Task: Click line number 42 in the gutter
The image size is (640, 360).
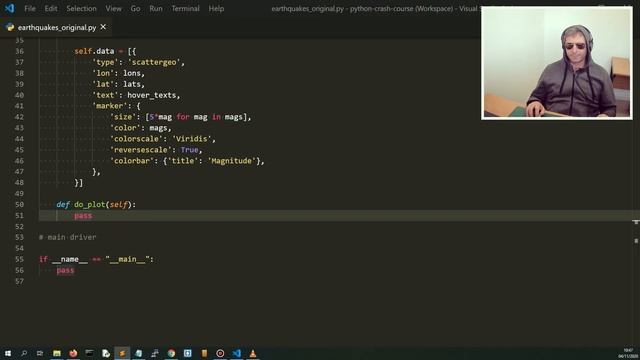Action: tap(19, 117)
